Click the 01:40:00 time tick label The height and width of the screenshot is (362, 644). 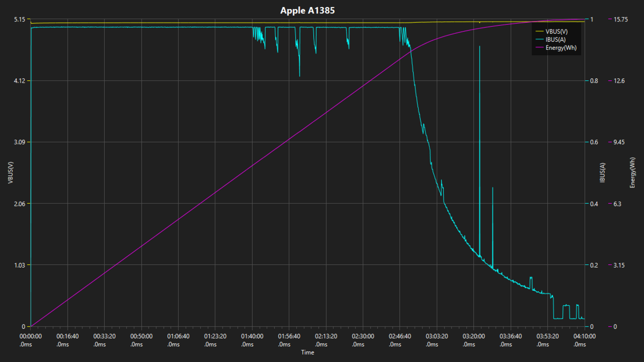tap(252, 336)
